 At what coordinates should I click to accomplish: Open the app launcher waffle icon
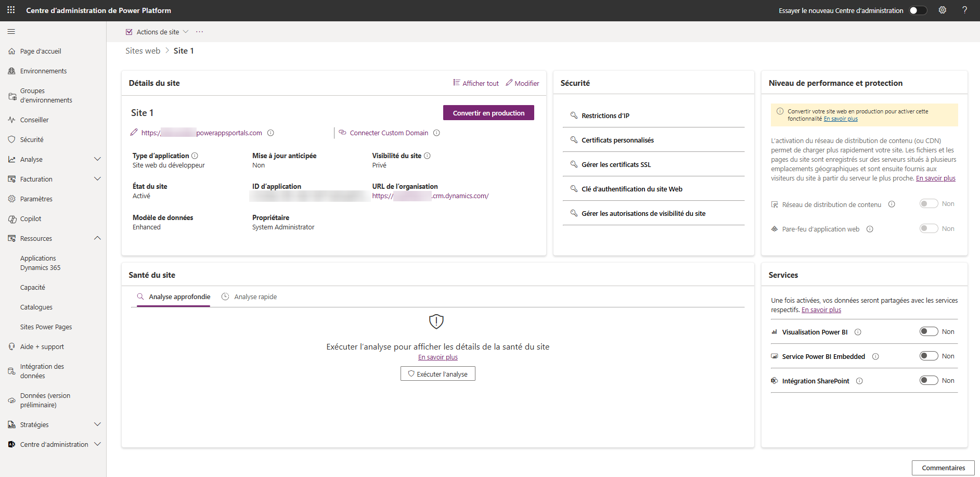tap(11, 10)
